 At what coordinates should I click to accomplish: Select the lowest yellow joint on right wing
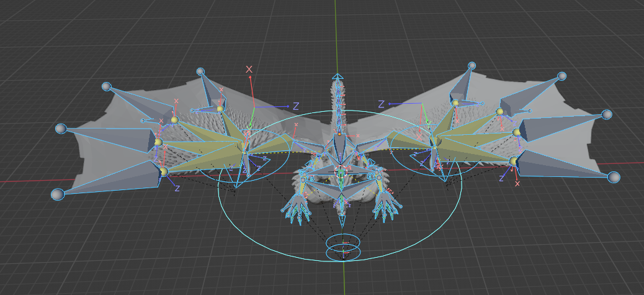[x=514, y=161]
